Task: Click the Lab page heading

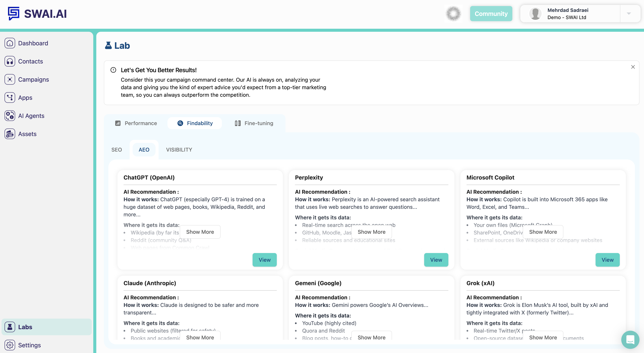Action: tap(122, 45)
